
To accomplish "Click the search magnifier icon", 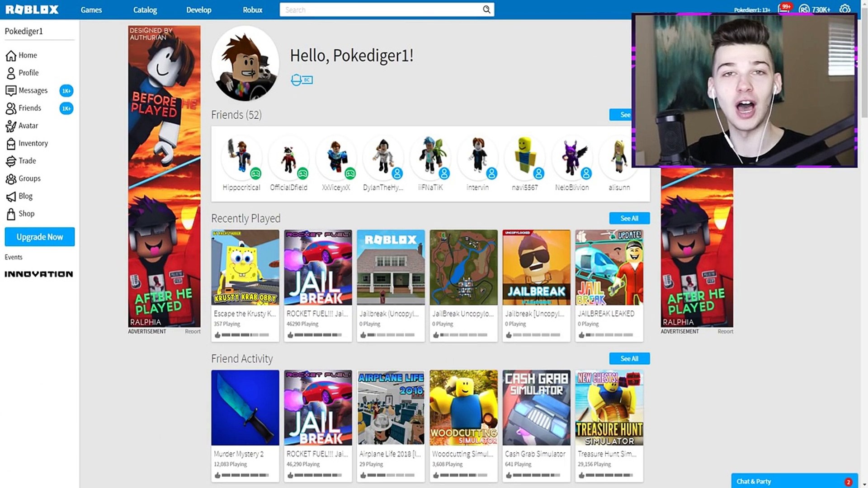I will pos(486,9).
